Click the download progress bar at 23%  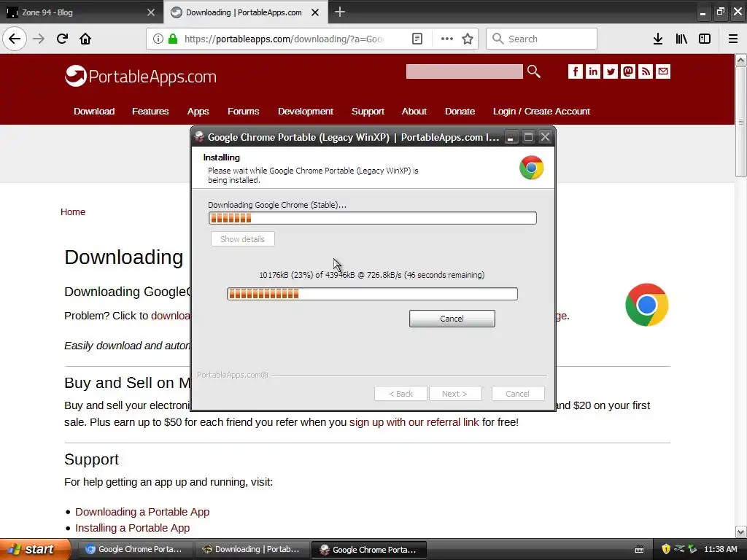pyautogui.click(x=372, y=294)
